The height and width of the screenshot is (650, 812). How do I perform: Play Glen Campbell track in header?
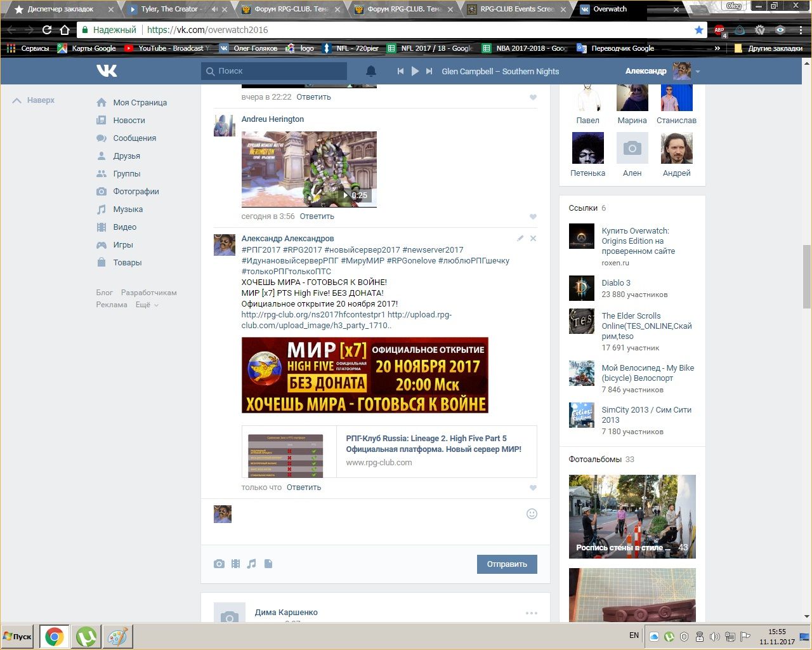click(x=415, y=71)
